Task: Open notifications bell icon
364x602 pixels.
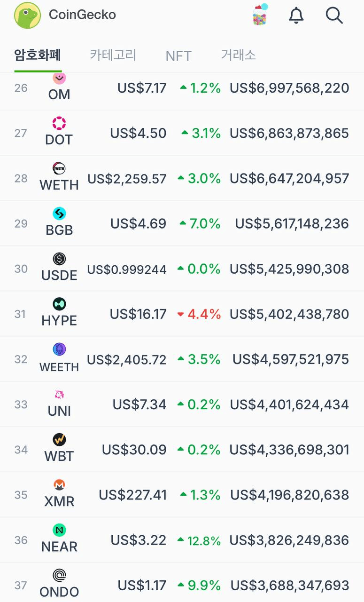Action: (x=296, y=15)
